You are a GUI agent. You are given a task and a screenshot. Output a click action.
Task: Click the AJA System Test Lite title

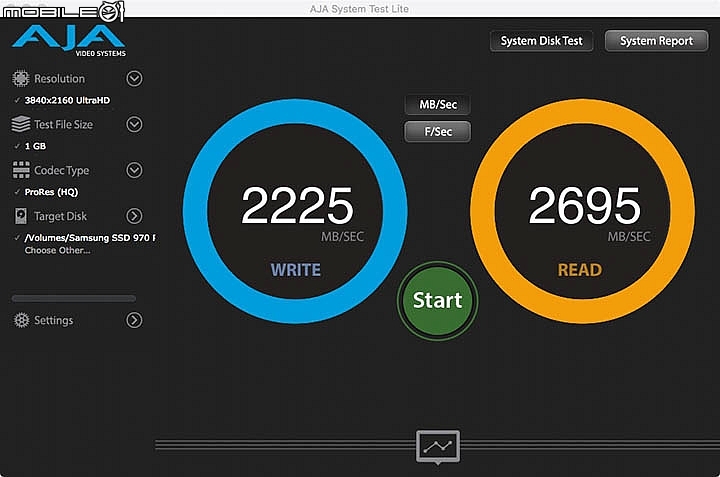359,9
